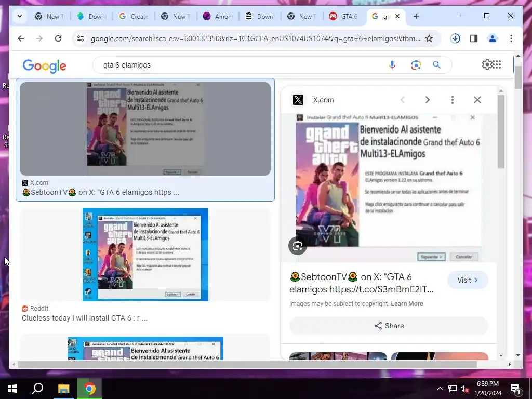Open X.com source icon in preview panel
The image size is (532, 399).
298,100
